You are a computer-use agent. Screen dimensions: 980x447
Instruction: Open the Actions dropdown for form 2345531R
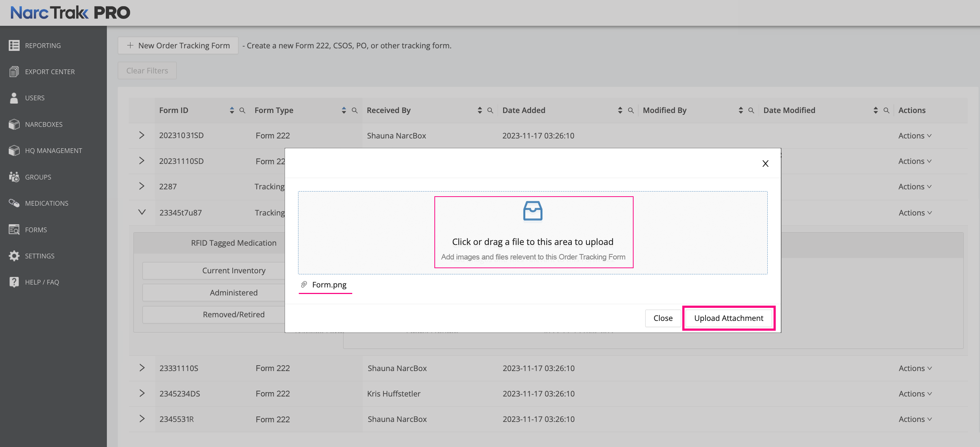point(915,419)
